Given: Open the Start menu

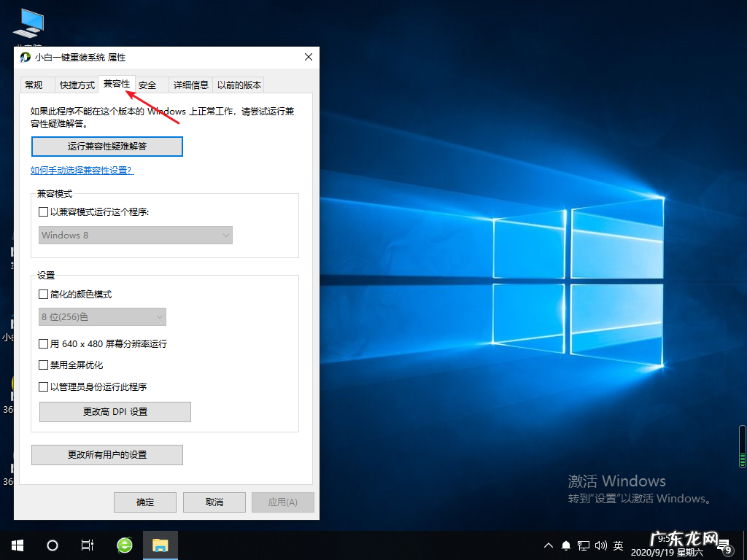Looking at the screenshot, I should 17,545.
